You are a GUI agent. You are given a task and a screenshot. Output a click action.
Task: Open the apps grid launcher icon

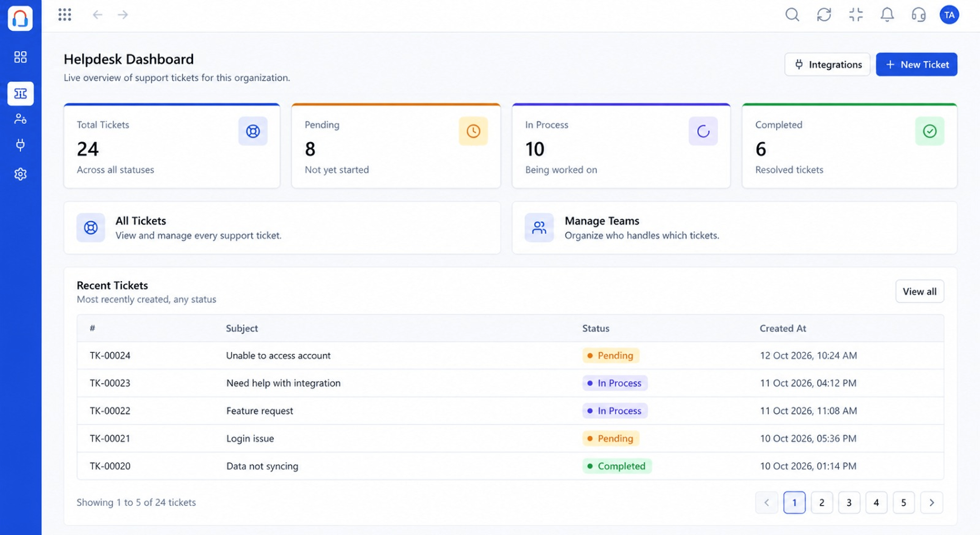click(65, 15)
